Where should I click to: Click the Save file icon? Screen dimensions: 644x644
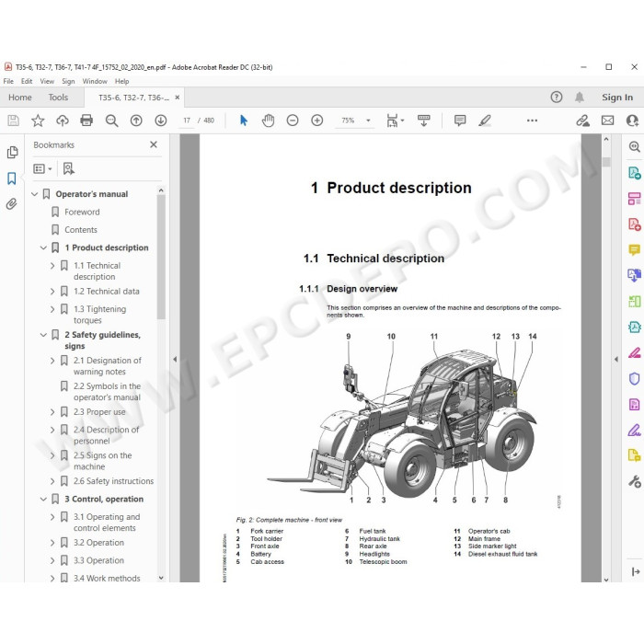13,121
